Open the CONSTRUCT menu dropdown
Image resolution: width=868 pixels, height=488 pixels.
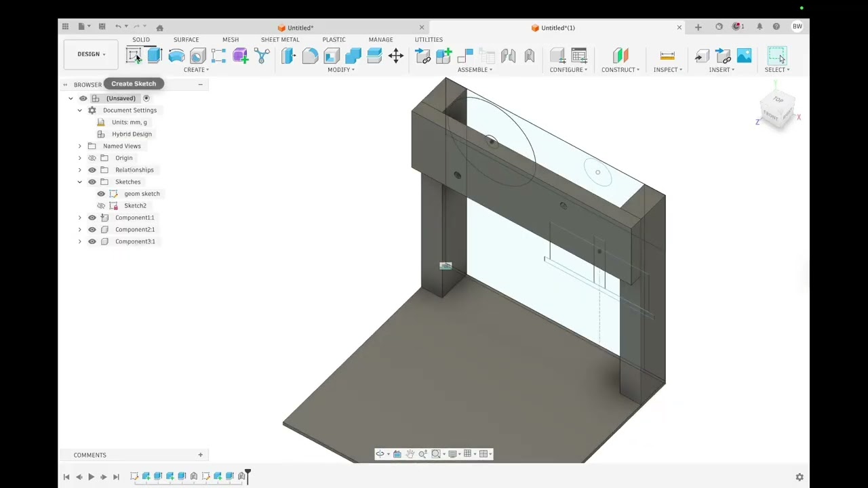pos(620,70)
